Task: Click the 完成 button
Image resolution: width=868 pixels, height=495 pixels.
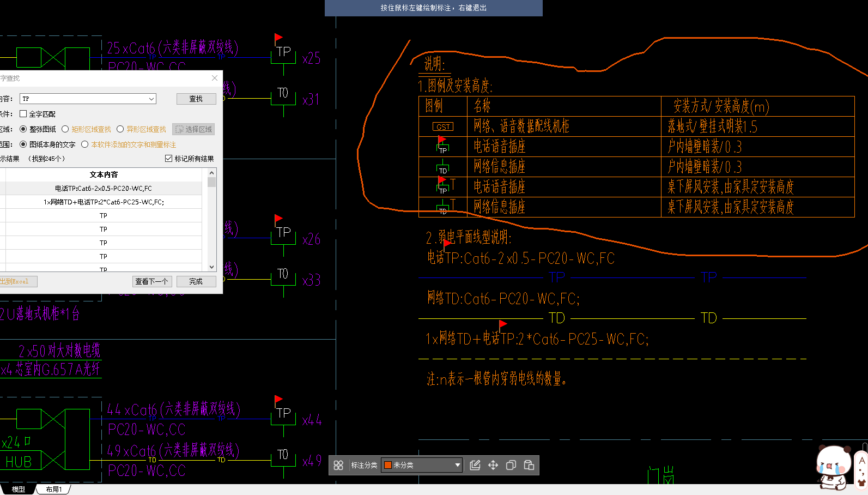Action: coord(196,281)
